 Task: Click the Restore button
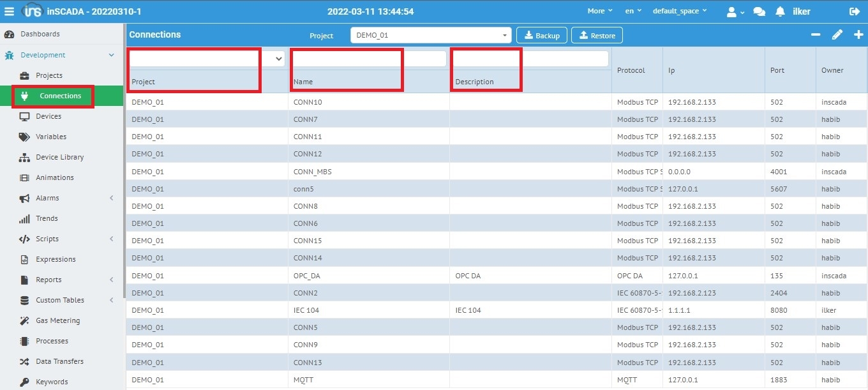597,36
